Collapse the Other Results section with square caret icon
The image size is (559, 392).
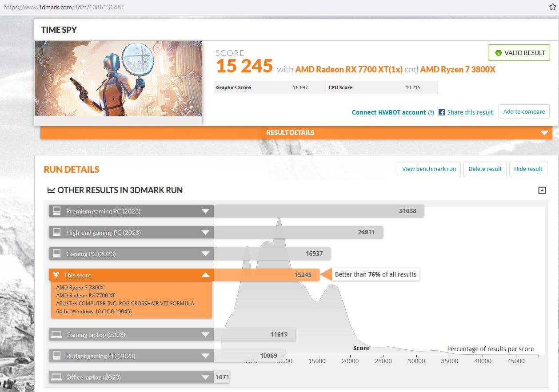542,190
